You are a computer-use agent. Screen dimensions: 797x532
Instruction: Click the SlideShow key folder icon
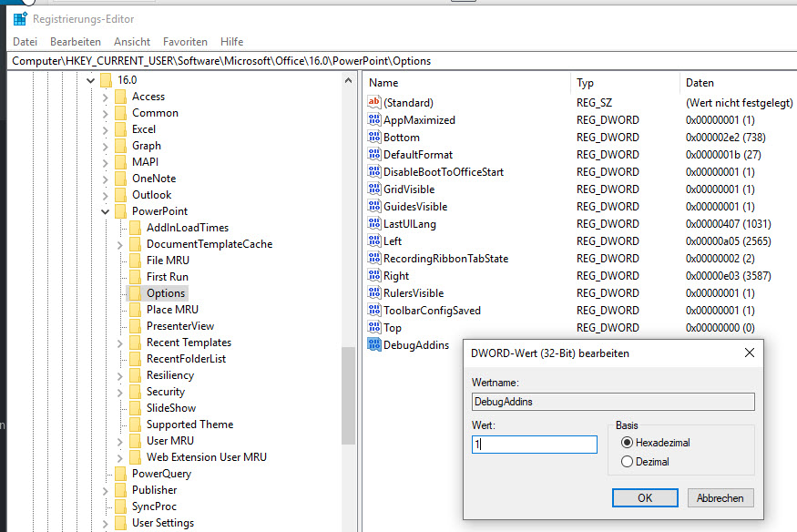[135, 408]
